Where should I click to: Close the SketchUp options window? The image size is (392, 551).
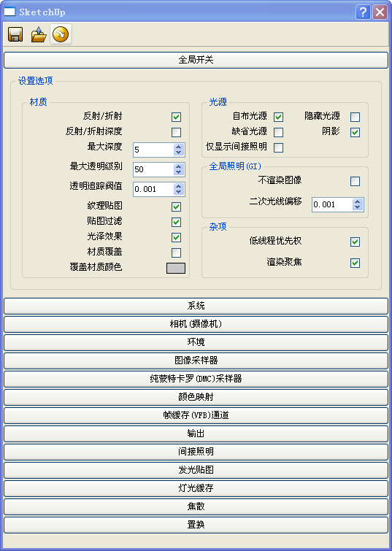point(380,12)
